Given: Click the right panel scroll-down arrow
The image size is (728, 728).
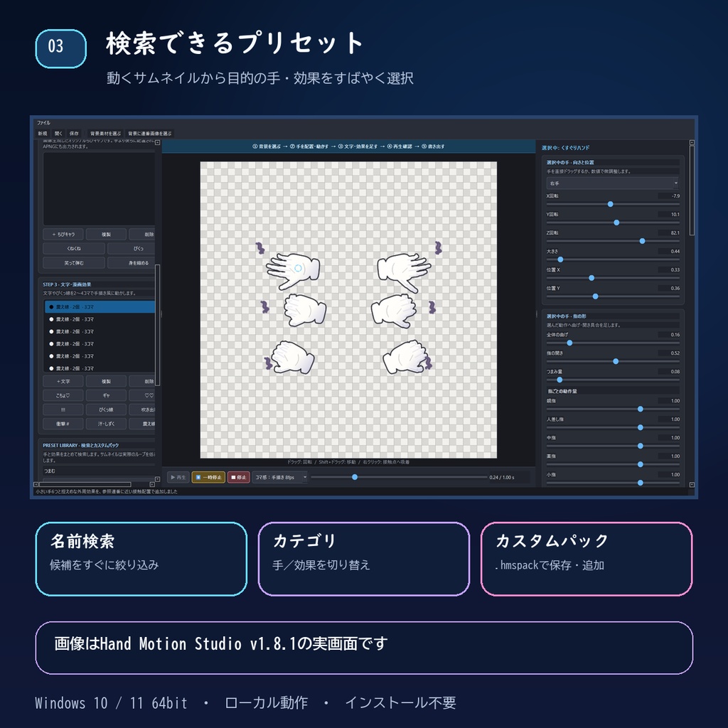Looking at the screenshot, I should 692,485.
